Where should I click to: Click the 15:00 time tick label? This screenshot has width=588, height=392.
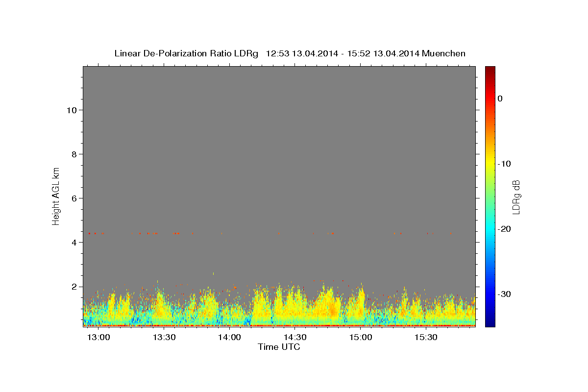(x=361, y=338)
